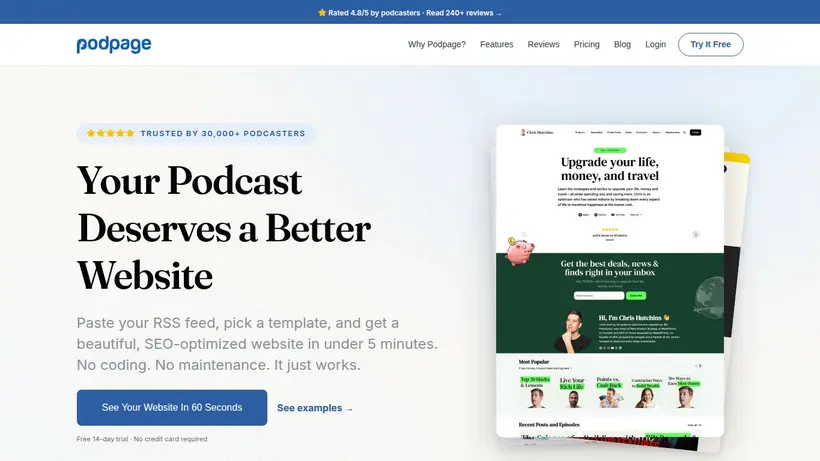This screenshot has height=461, width=820.
Task: Open the 'Live Your Rich Life' thumbnail
Action: [572, 392]
